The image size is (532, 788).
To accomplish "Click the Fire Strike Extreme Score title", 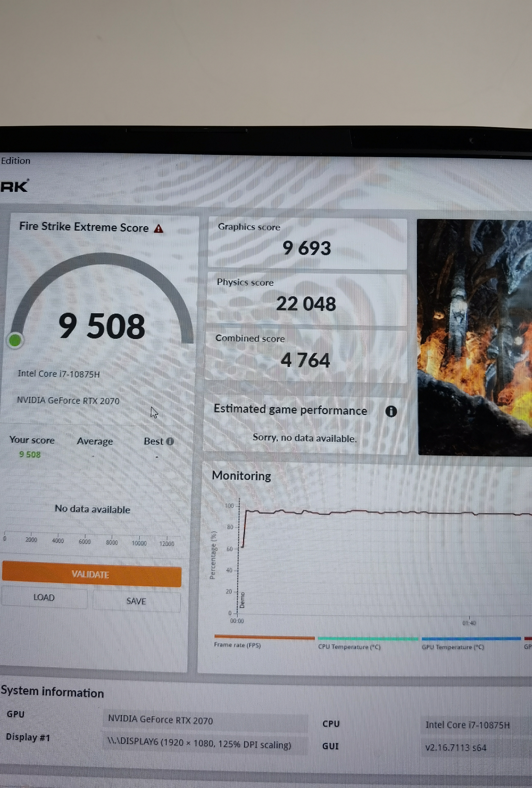I will pyautogui.click(x=84, y=227).
